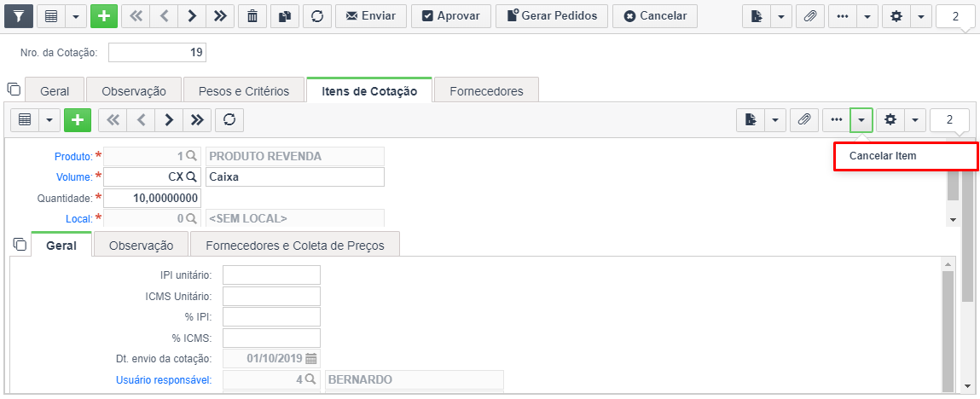
Task: Open the export dropdown arrow in top toolbar
Action: pyautogui.click(x=781, y=16)
